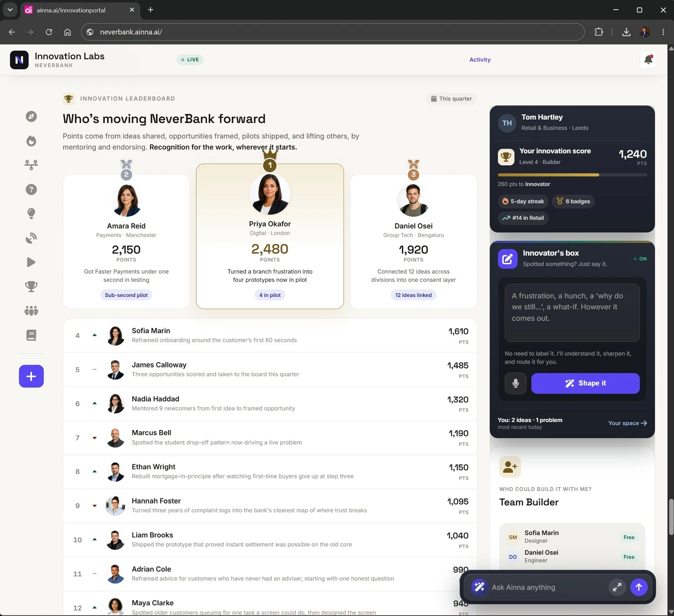Open the browser tab search dropdown

point(10,10)
